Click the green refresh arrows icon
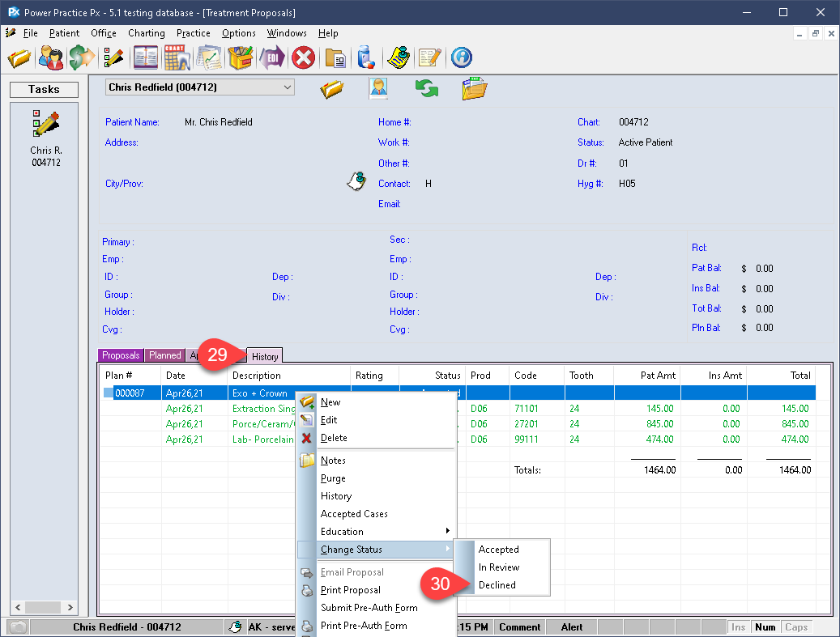Image resolution: width=840 pixels, height=637 pixels. pyautogui.click(x=427, y=88)
